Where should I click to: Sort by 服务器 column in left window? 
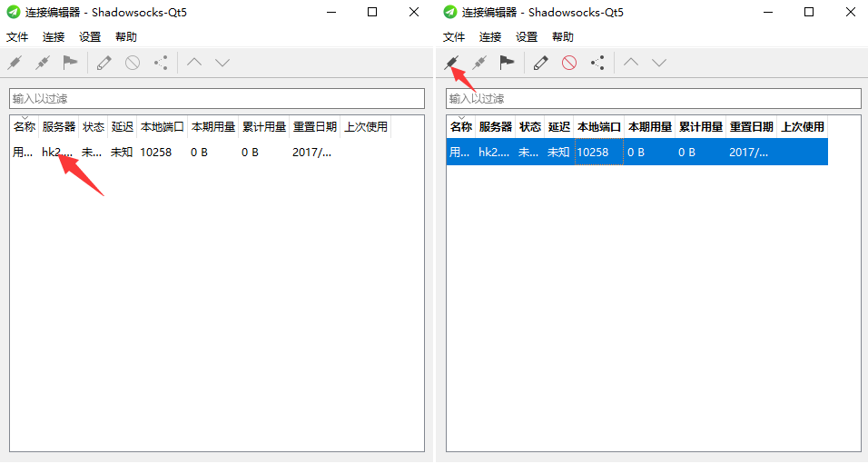(59, 127)
